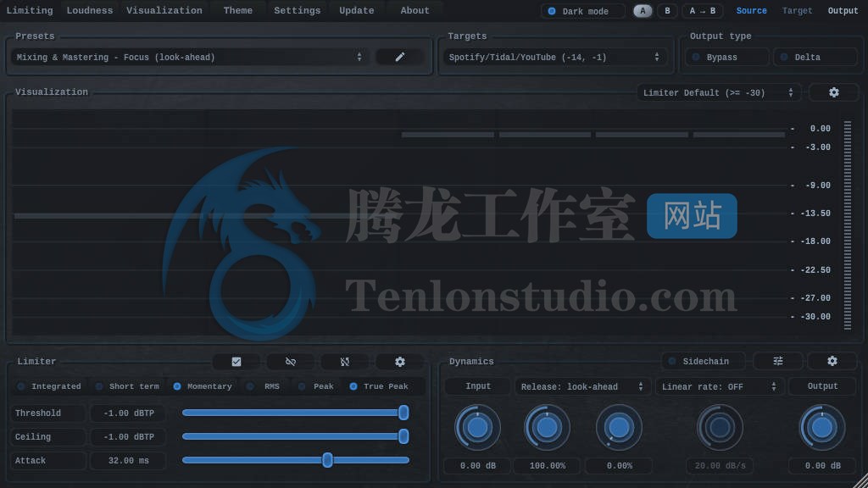868x488 pixels.
Task: Click the knob above the 0.00% value
Action: pos(619,427)
